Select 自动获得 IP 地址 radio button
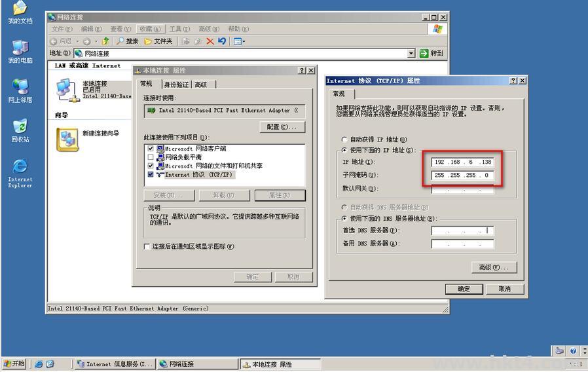This screenshot has width=588, height=372. coord(344,139)
